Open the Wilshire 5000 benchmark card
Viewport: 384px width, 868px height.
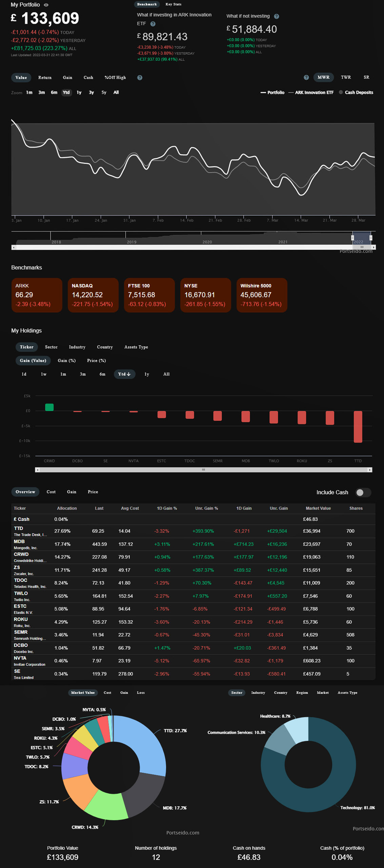[x=262, y=295]
